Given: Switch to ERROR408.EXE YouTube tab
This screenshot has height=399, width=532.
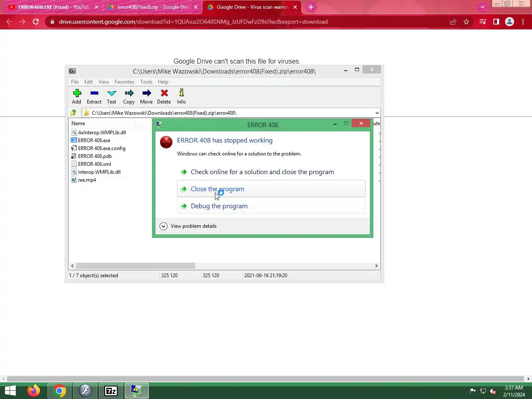Looking at the screenshot, I should pyautogui.click(x=54, y=7).
